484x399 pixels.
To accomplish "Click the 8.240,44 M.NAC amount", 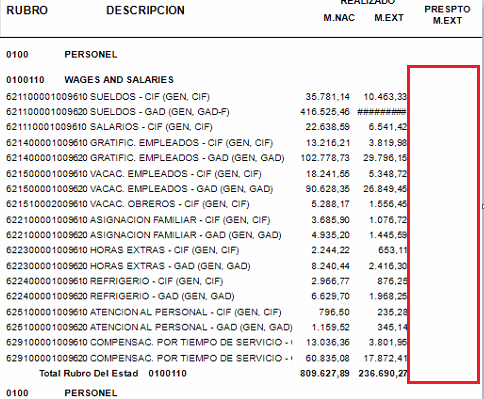I will pyautogui.click(x=330, y=266).
